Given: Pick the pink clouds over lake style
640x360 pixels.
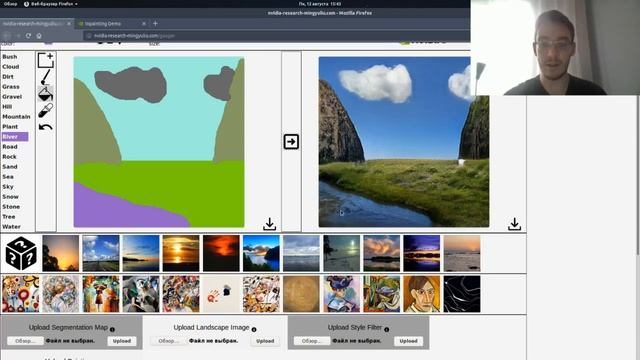Looking at the screenshot, I should click(382, 253).
